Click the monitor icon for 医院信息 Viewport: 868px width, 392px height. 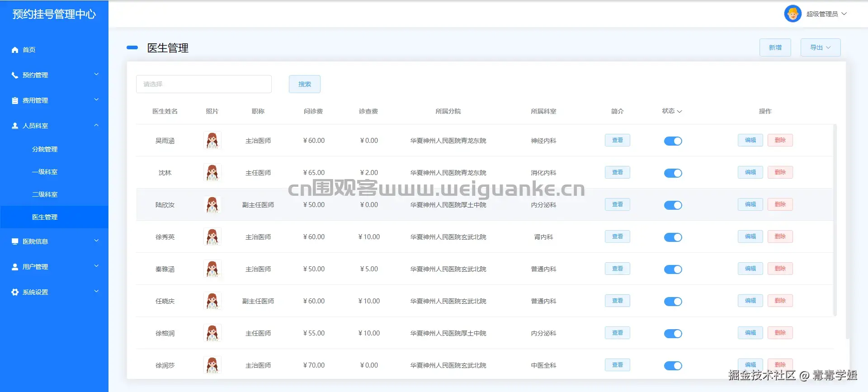point(15,241)
